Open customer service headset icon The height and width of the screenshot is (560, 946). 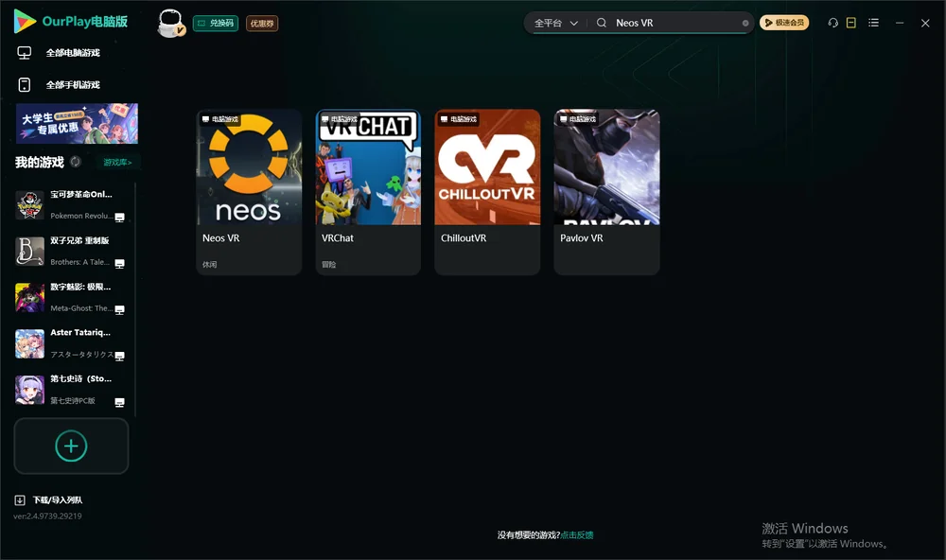pos(833,23)
